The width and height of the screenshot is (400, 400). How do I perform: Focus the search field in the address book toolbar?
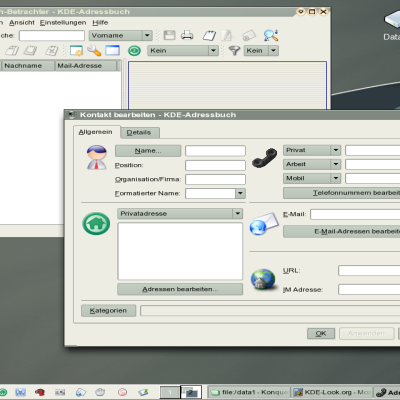(52, 35)
